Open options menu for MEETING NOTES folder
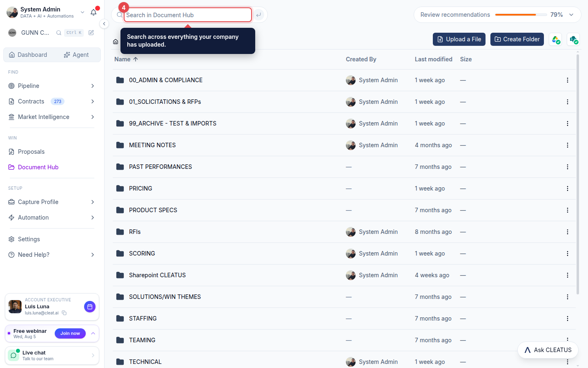Screen dimensions: 588x368 (568, 145)
